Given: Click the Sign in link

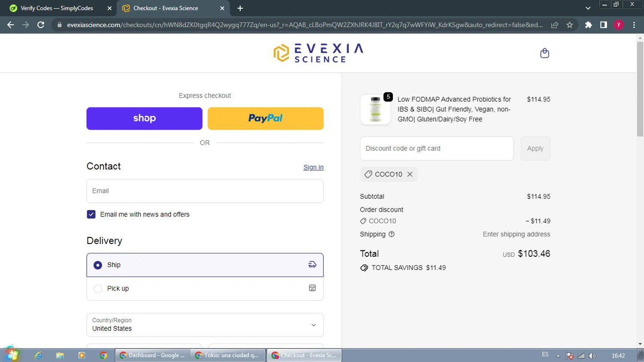Looking at the screenshot, I should pos(313,167).
